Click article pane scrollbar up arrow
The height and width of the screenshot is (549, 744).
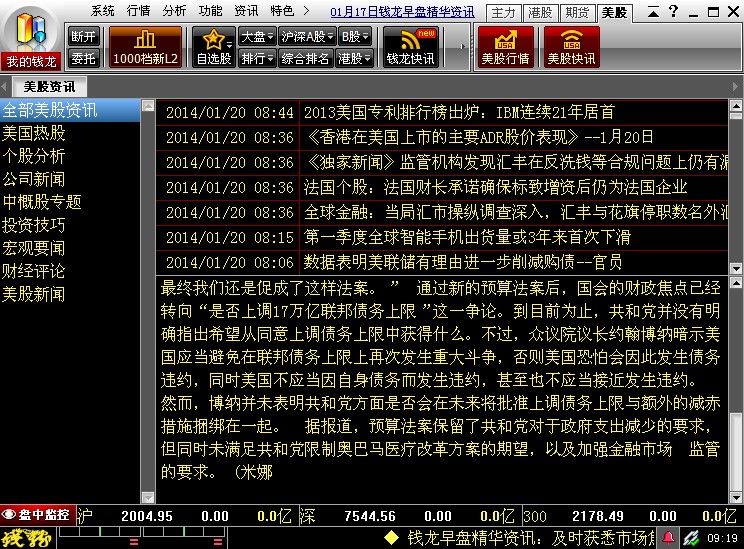point(736,283)
